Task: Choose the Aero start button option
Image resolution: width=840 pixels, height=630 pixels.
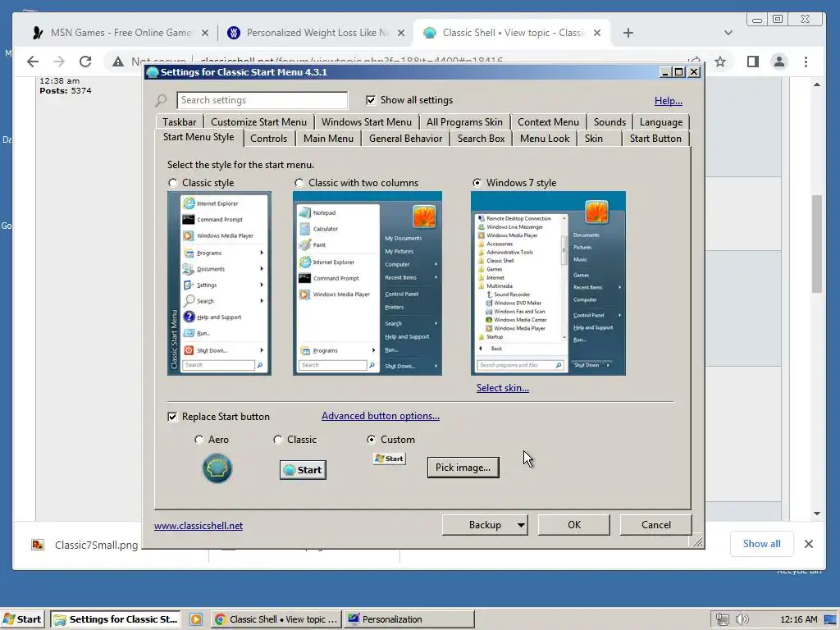Action: [x=199, y=440]
